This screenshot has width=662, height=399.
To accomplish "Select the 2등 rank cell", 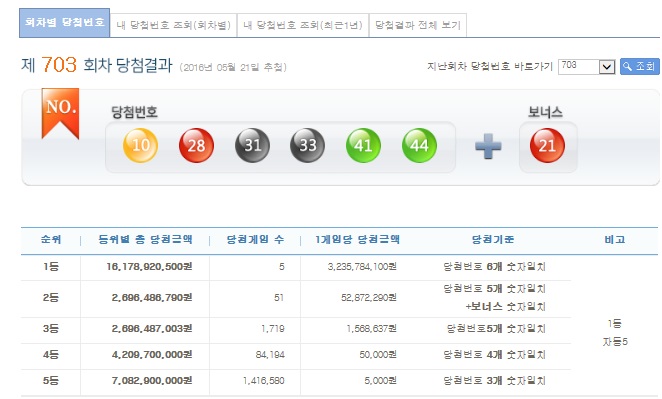I will 51,298.
